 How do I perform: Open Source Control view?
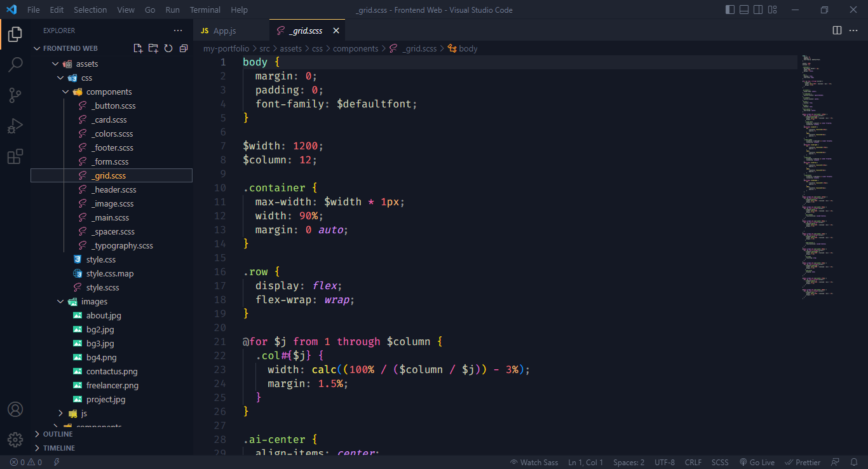[15, 95]
